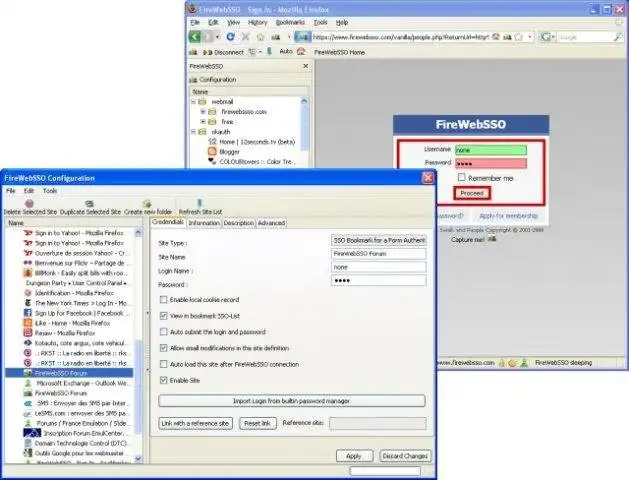Click Facebook icon in site list
This screenshot has height=480, width=629.
tap(28, 313)
